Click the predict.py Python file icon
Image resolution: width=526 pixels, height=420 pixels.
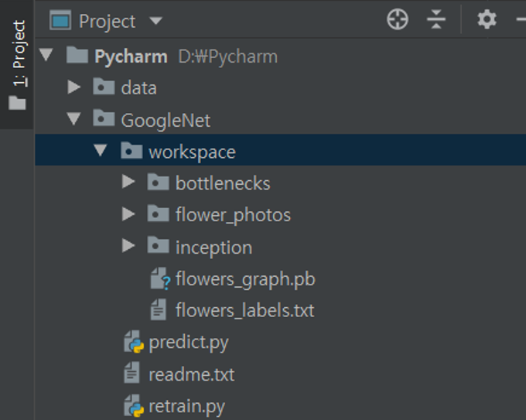134,342
